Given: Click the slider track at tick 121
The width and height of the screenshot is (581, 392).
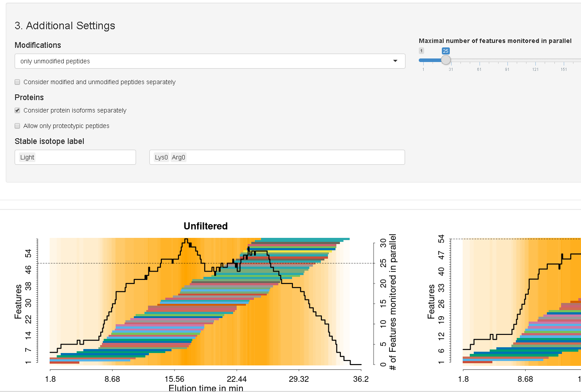Looking at the screenshot, I should (535, 60).
